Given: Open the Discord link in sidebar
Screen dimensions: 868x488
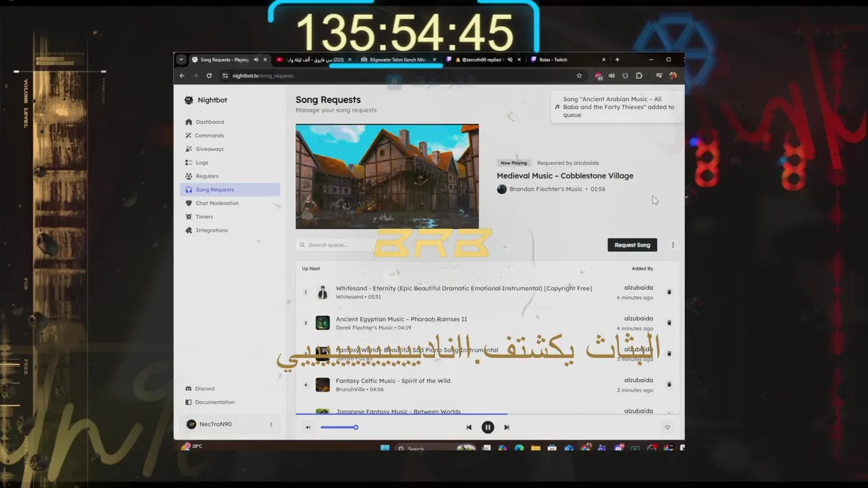Looking at the screenshot, I should [205, 388].
